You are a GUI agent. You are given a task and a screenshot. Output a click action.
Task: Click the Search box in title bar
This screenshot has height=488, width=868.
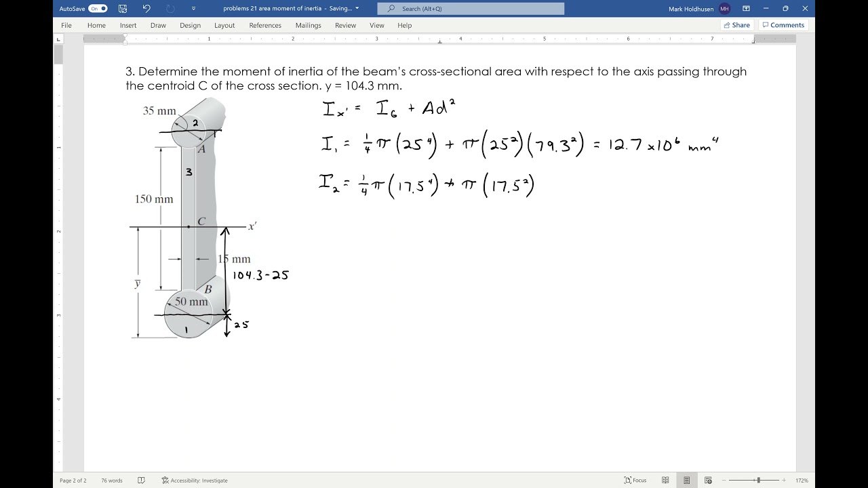[471, 9]
